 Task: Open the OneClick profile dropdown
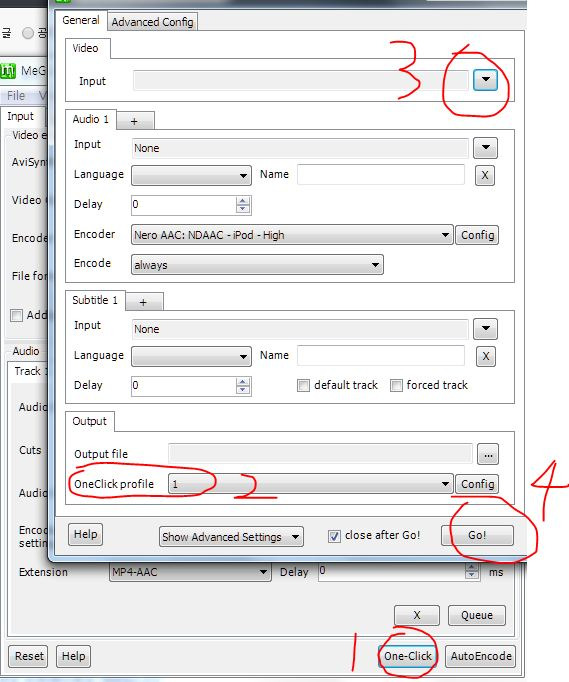click(311, 484)
